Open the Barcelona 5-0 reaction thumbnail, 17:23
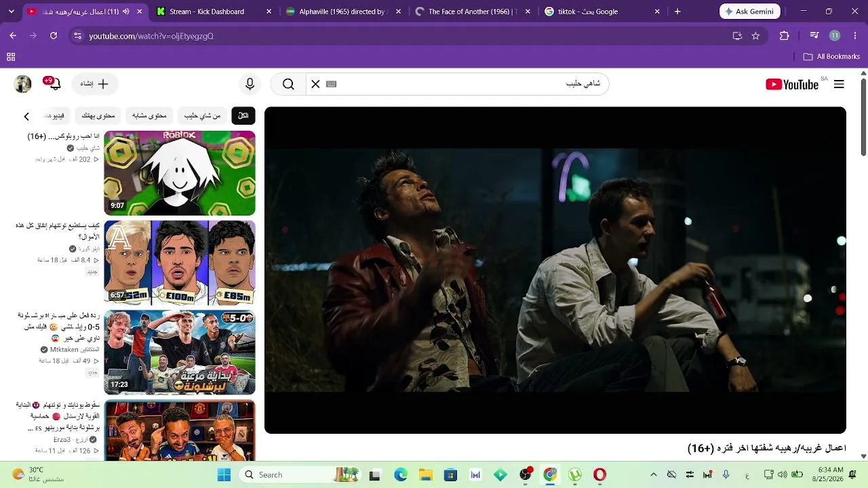The image size is (868, 488). pyautogui.click(x=180, y=352)
